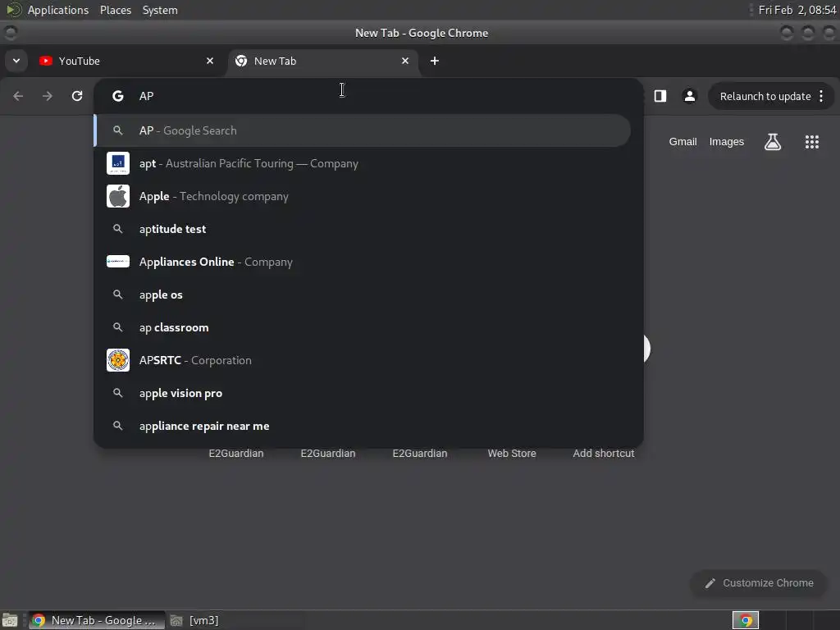
Task: Open a new tab with the plus button
Action: pyautogui.click(x=435, y=61)
